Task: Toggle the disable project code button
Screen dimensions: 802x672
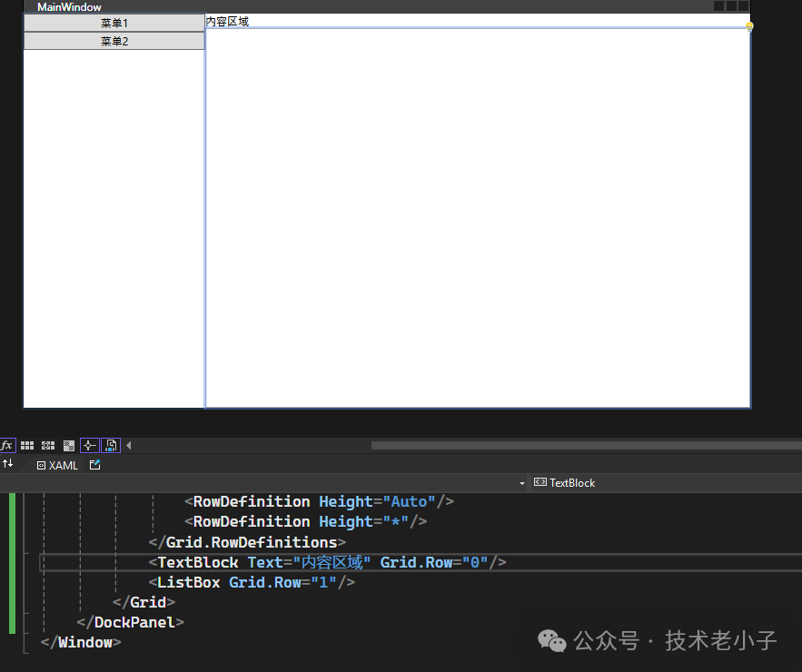Action: [111, 445]
